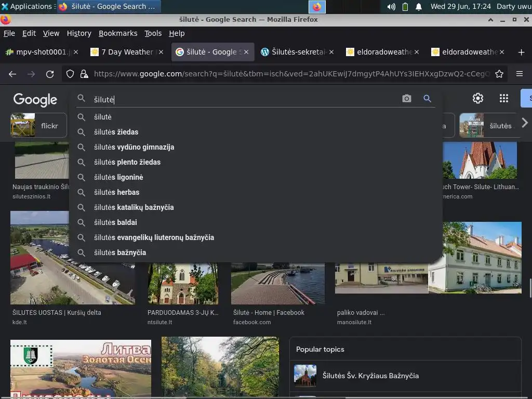
Task: Open the tracking protection shield icon
Action: (x=70, y=74)
